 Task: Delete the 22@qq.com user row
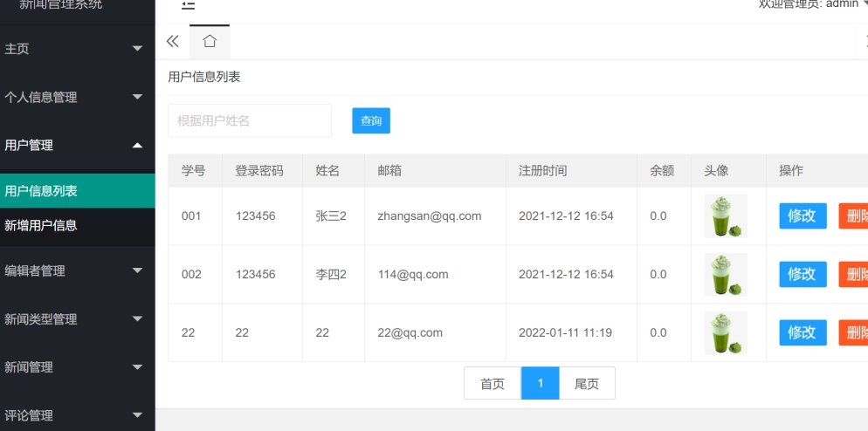854,332
